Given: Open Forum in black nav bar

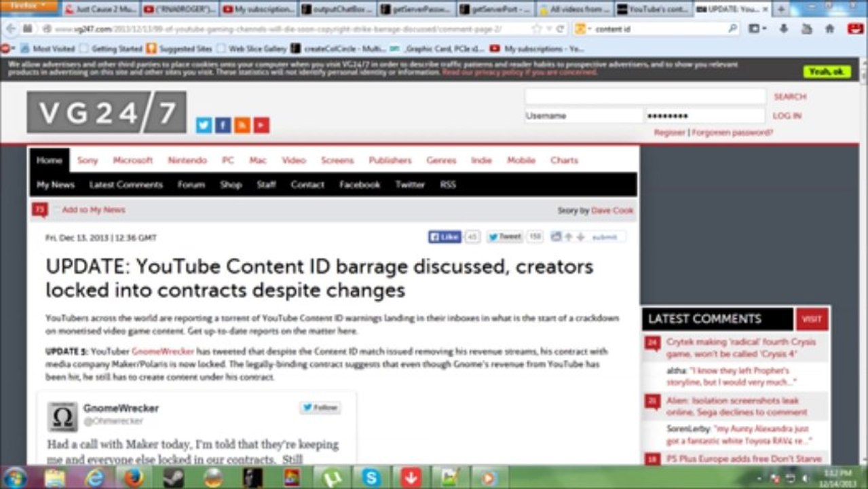Looking at the screenshot, I should click(x=191, y=185).
